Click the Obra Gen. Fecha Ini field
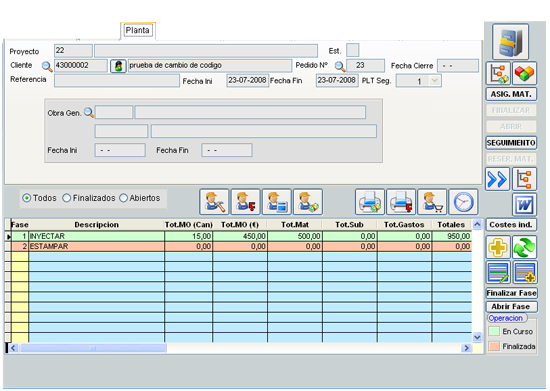The image size is (550, 391). pyautogui.click(x=120, y=150)
